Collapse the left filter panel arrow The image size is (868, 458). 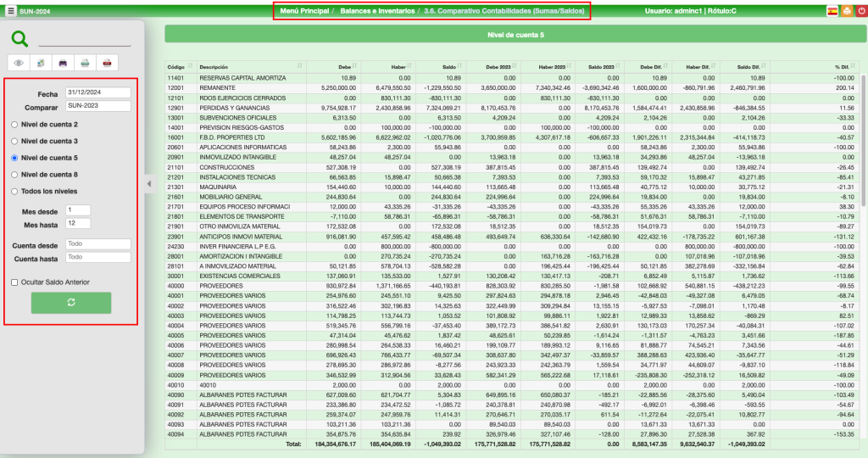point(149,182)
